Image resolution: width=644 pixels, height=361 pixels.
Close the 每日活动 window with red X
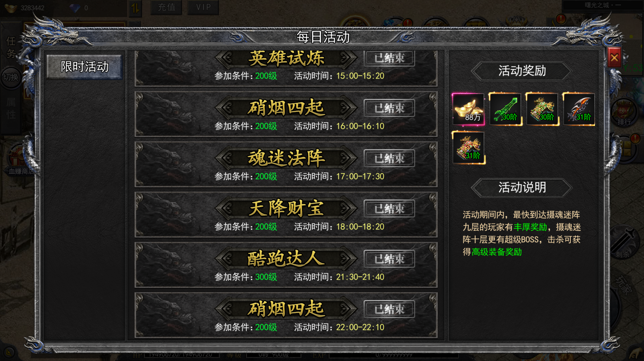point(614,58)
